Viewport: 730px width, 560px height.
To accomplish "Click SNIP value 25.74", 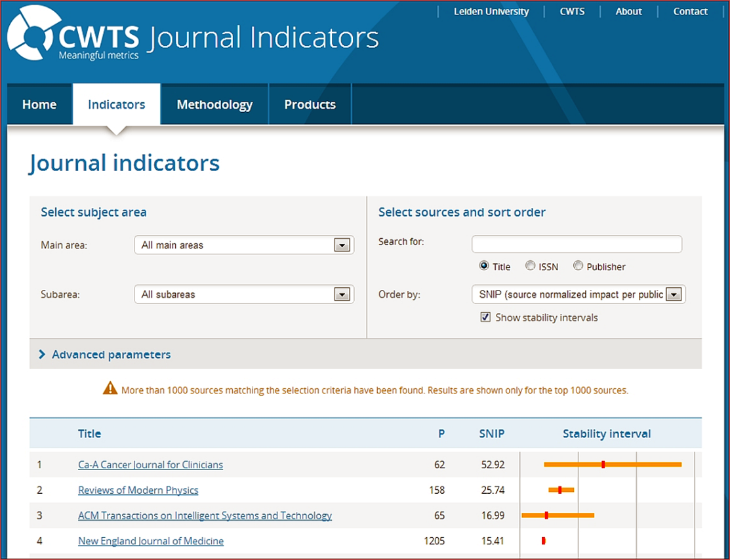I will (x=493, y=490).
